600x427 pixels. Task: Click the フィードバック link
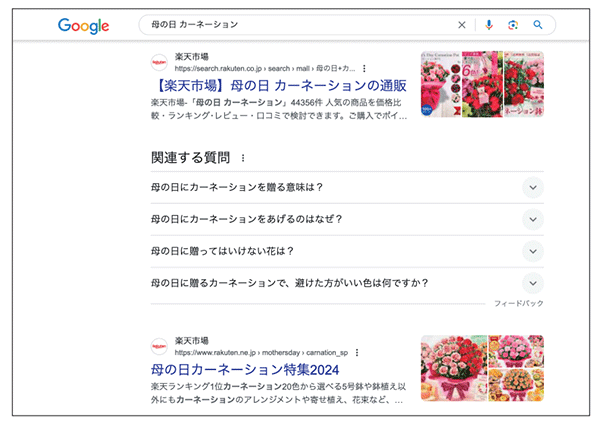click(x=518, y=303)
